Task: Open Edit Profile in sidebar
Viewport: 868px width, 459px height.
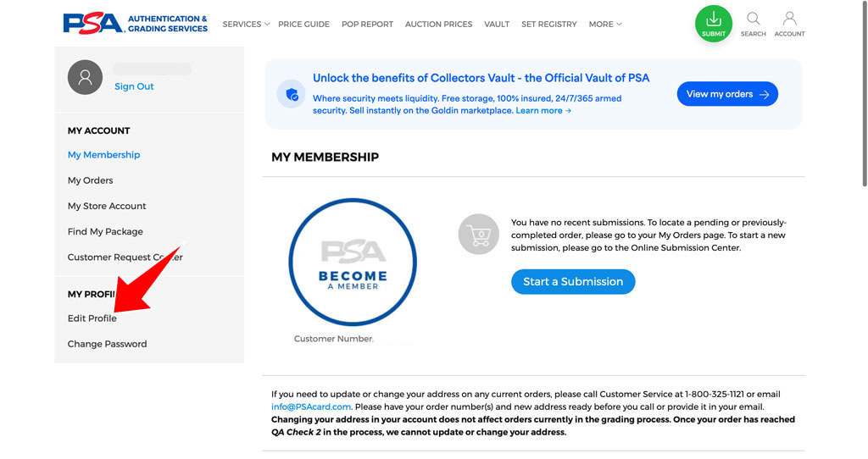Action: pyautogui.click(x=92, y=318)
